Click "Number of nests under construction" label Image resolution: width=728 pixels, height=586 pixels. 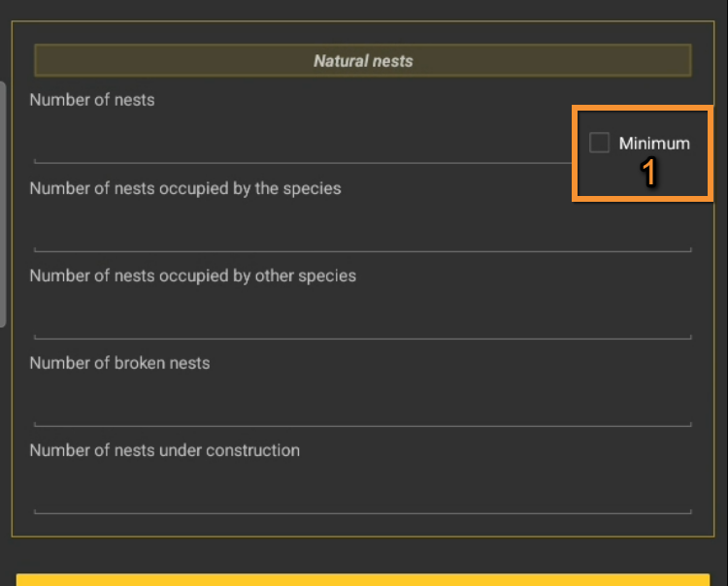point(164,450)
